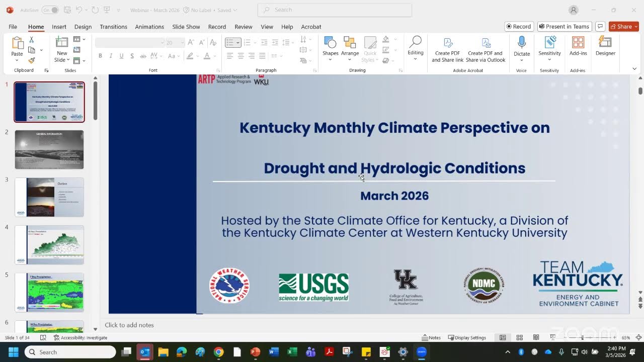The image size is (644, 362).
Task: Toggle the Notes pane in status bar
Action: (431, 338)
